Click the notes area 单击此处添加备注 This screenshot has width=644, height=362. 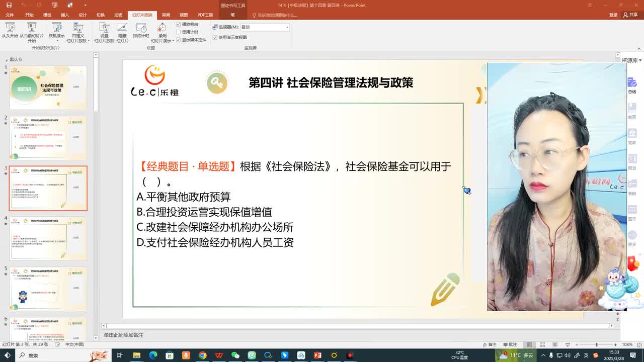[124, 335]
